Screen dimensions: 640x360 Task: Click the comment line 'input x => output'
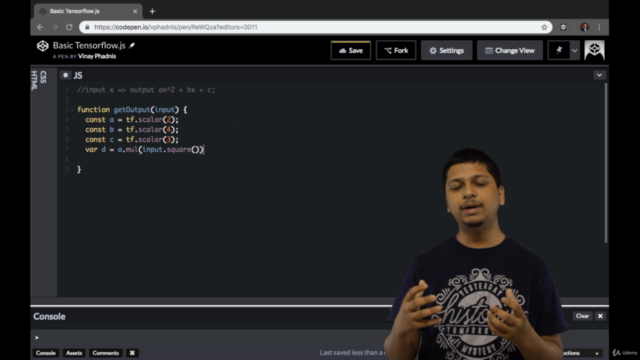click(x=146, y=90)
